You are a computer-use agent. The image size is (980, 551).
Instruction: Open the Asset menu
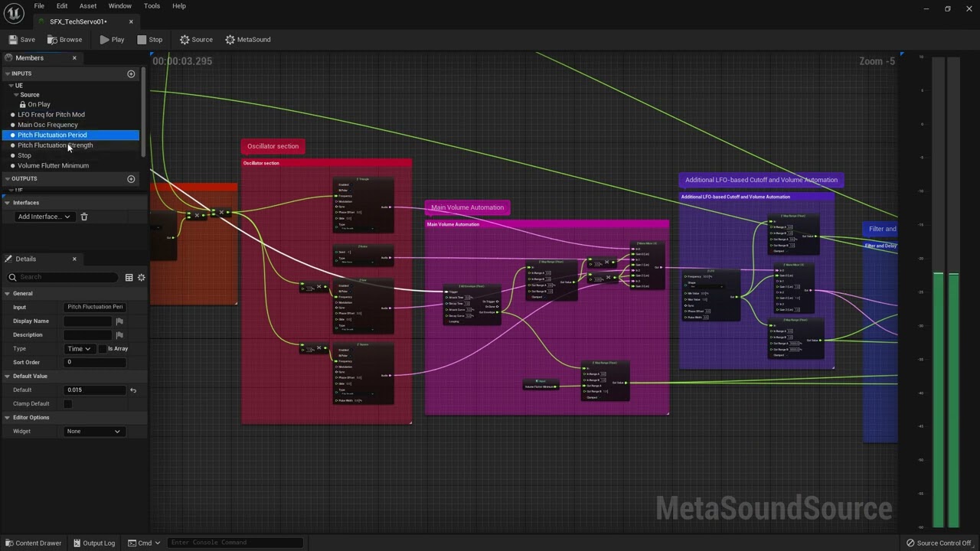tap(88, 5)
